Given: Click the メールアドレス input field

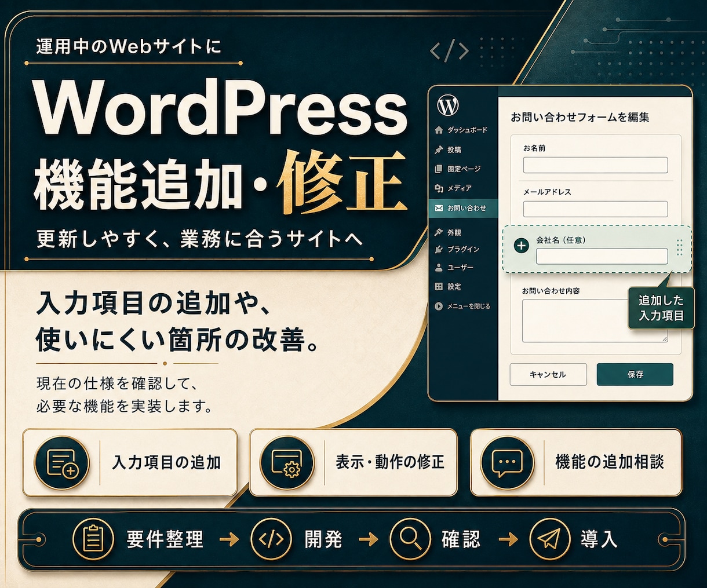Looking at the screenshot, I should coord(595,209).
